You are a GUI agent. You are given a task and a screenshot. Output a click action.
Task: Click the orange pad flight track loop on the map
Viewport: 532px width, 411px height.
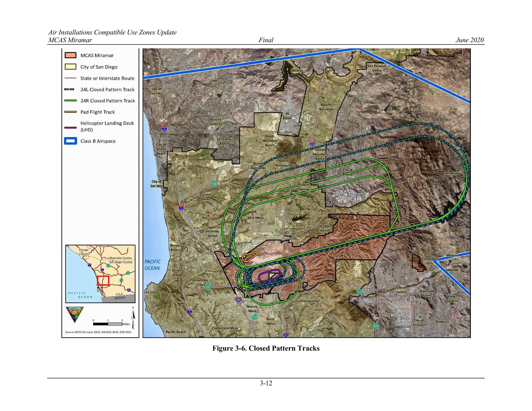coord(250,257)
